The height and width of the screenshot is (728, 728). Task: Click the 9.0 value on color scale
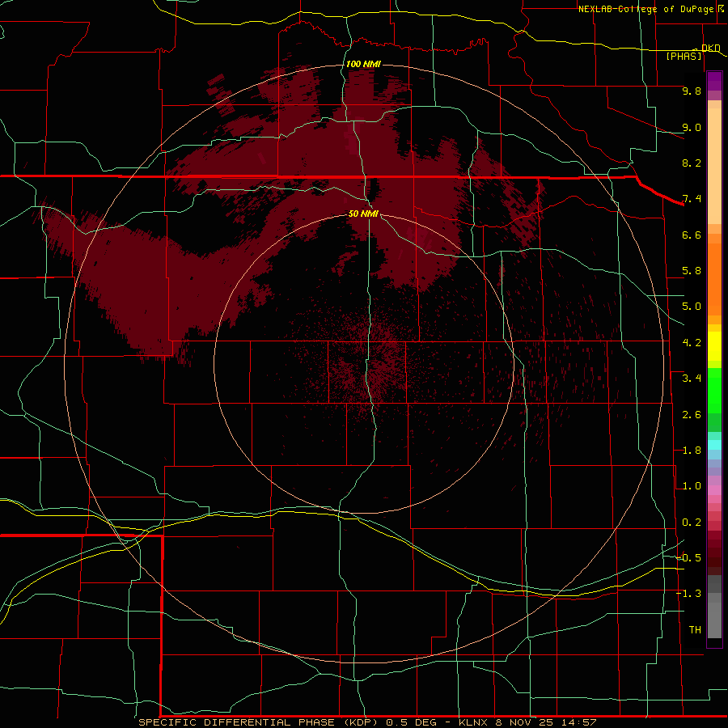click(x=692, y=127)
